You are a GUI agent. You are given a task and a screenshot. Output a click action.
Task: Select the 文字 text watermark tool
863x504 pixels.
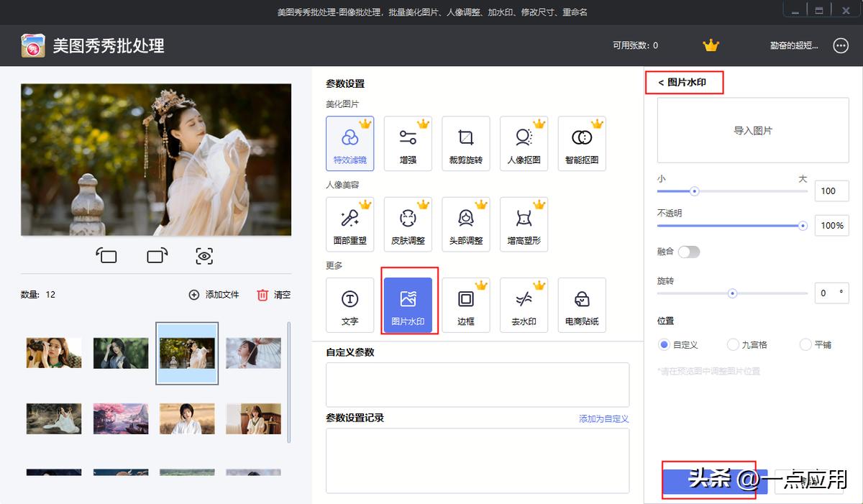pyautogui.click(x=350, y=305)
